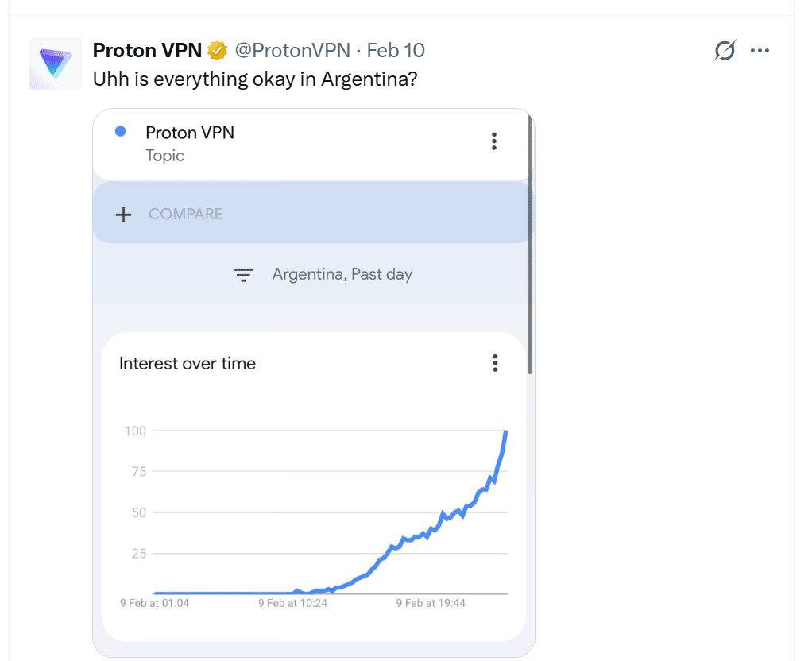
Task: Click the tweet text about Argentina
Action: point(255,79)
